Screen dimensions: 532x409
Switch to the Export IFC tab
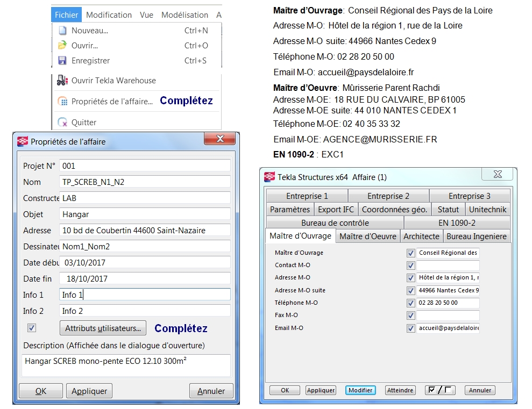point(336,210)
